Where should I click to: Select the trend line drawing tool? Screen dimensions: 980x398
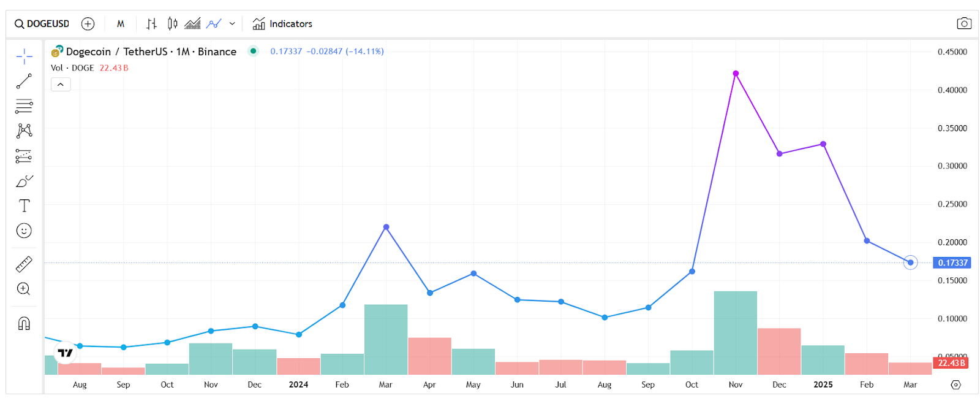point(24,81)
